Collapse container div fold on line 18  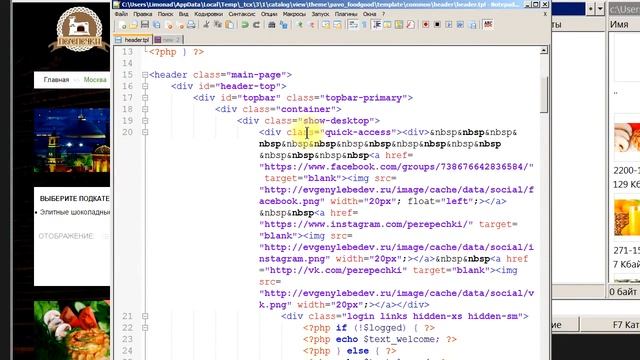point(145,109)
